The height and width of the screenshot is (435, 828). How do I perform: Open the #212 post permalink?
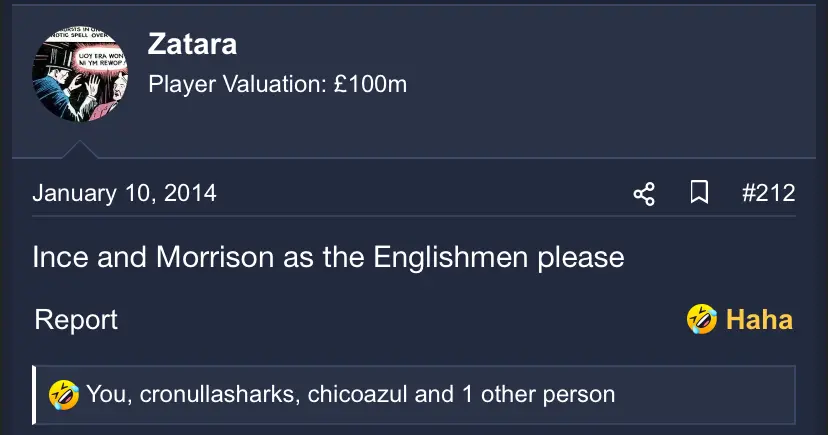click(x=768, y=193)
